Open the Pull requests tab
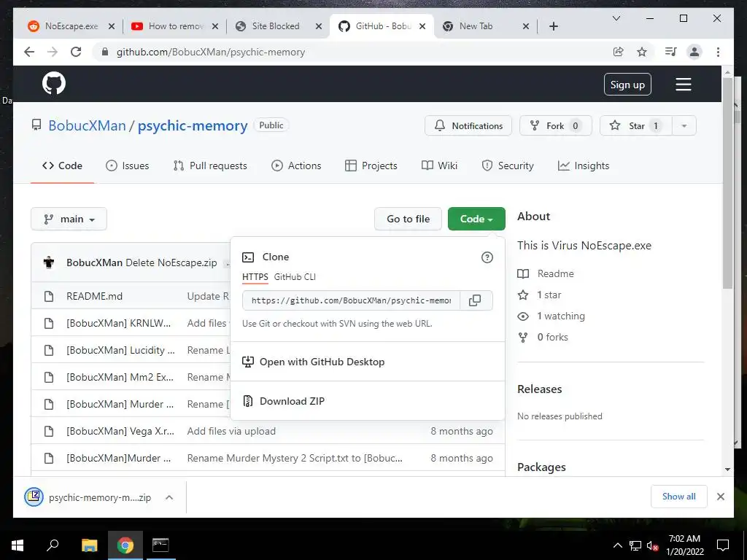 coord(210,166)
